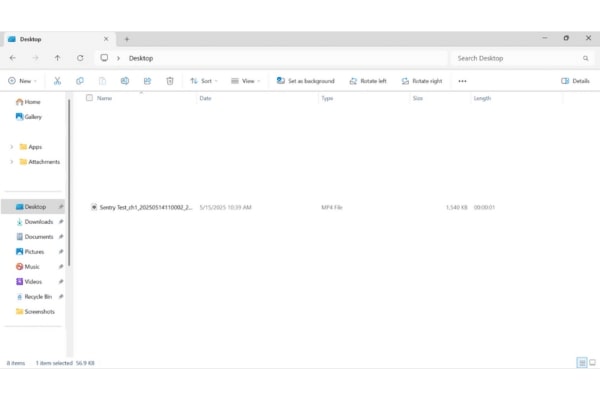
Task: Sort by the Size column header
Action: click(x=418, y=98)
